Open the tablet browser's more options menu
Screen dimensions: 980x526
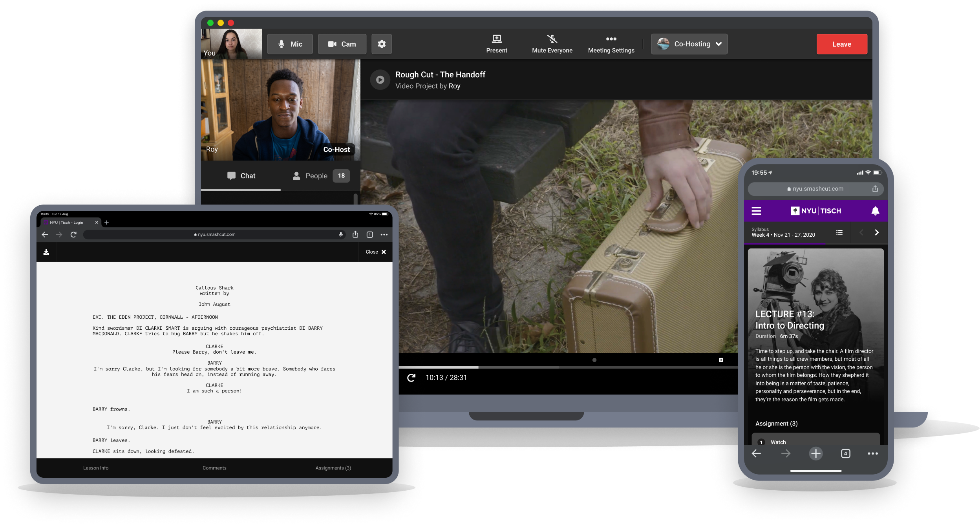tap(384, 235)
